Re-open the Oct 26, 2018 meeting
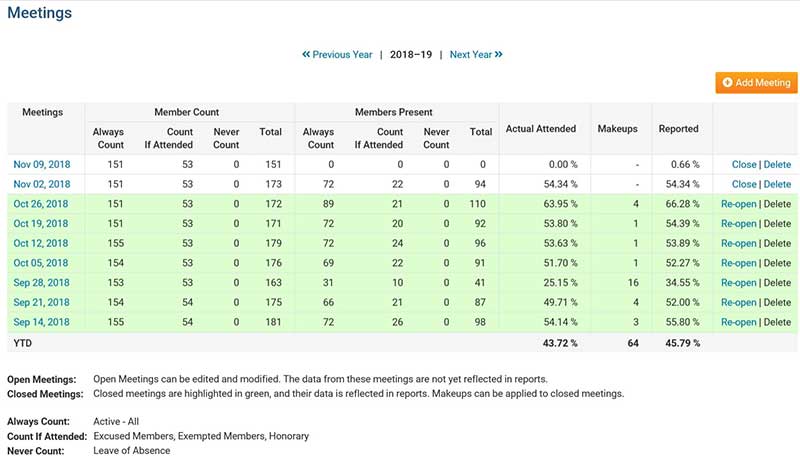Screen dimensions: 800x458 [738, 204]
